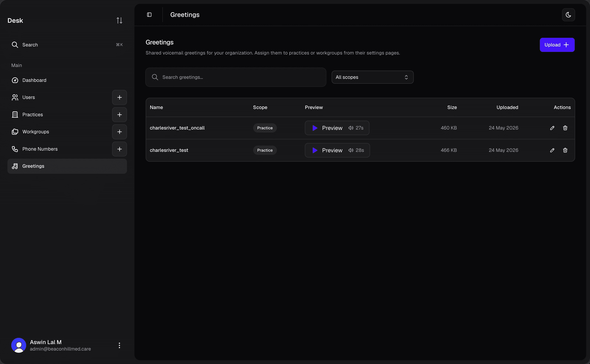Toggle the dark mode moon icon
The image size is (590, 364).
[568, 15]
